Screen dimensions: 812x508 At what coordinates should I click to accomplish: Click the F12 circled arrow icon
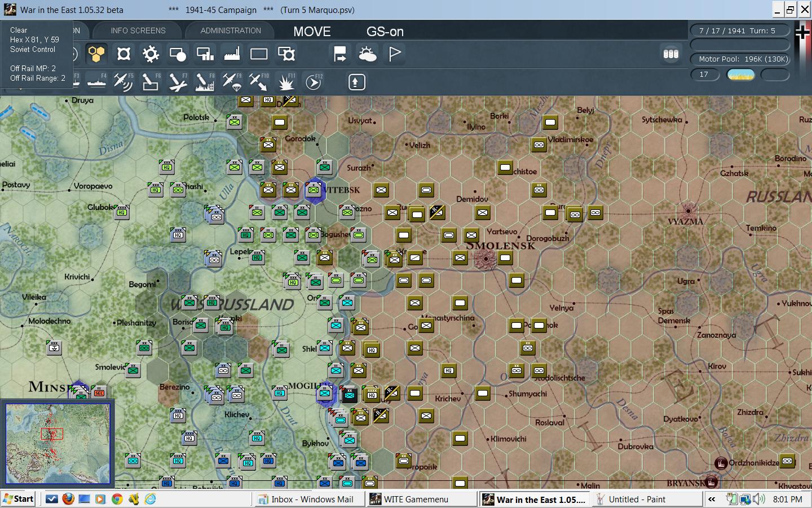coord(313,82)
